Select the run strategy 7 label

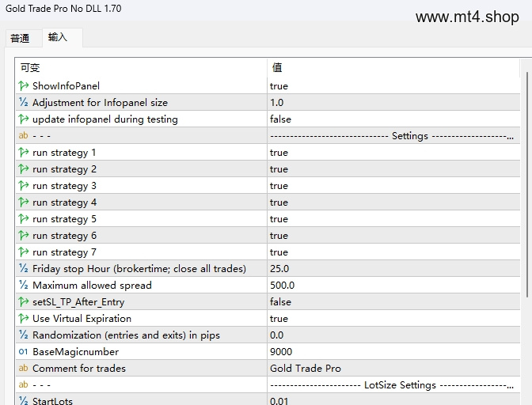[x=64, y=252]
